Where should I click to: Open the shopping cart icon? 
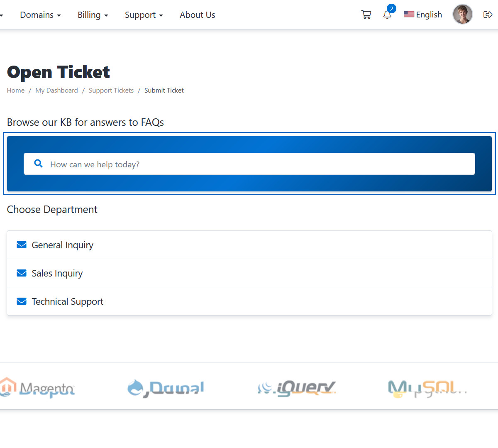point(366,15)
